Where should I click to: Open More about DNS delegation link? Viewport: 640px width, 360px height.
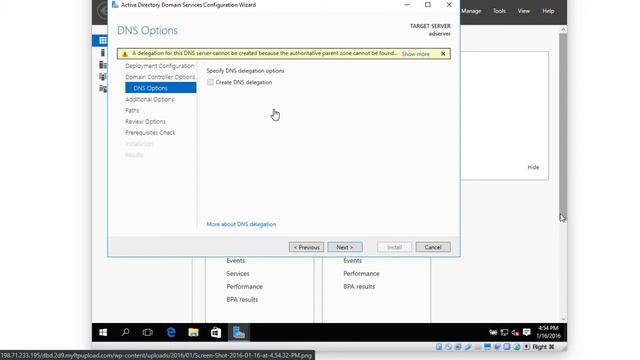[241, 224]
